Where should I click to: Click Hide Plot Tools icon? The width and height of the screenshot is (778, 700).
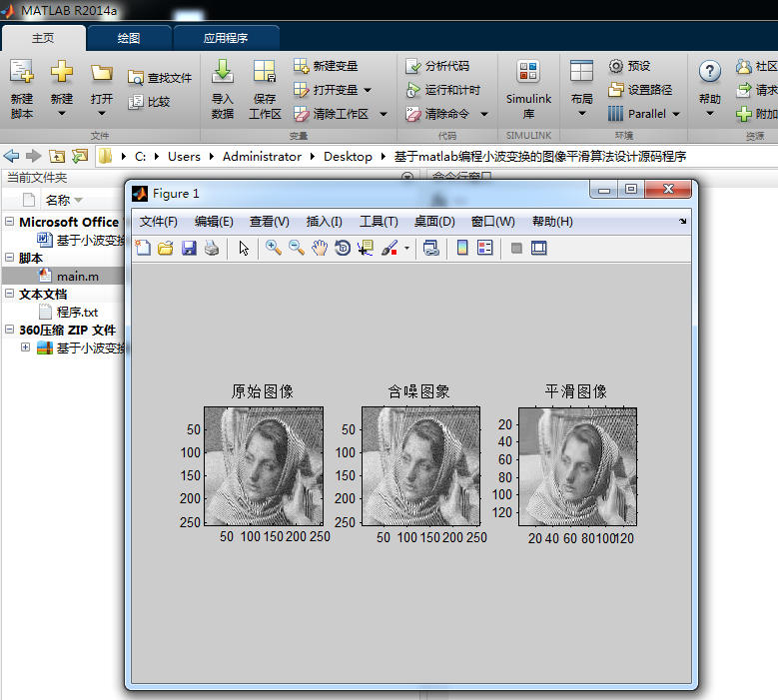click(x=516, y=248)
